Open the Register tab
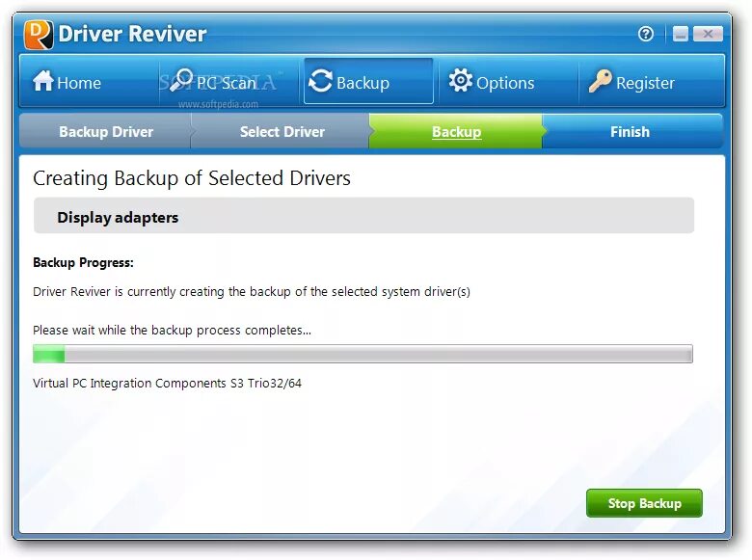This screenshot has width=752, height=560. [x=652, y=81]
